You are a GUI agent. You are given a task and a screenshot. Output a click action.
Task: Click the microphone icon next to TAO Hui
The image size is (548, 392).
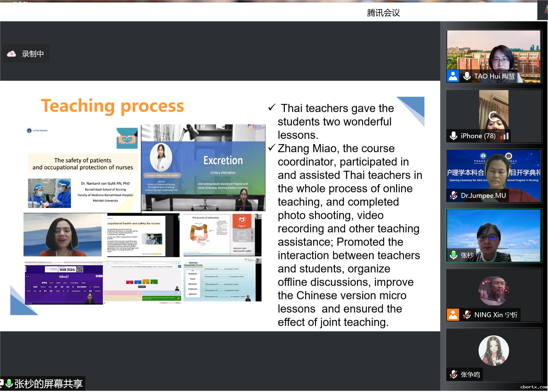point(467,76)
